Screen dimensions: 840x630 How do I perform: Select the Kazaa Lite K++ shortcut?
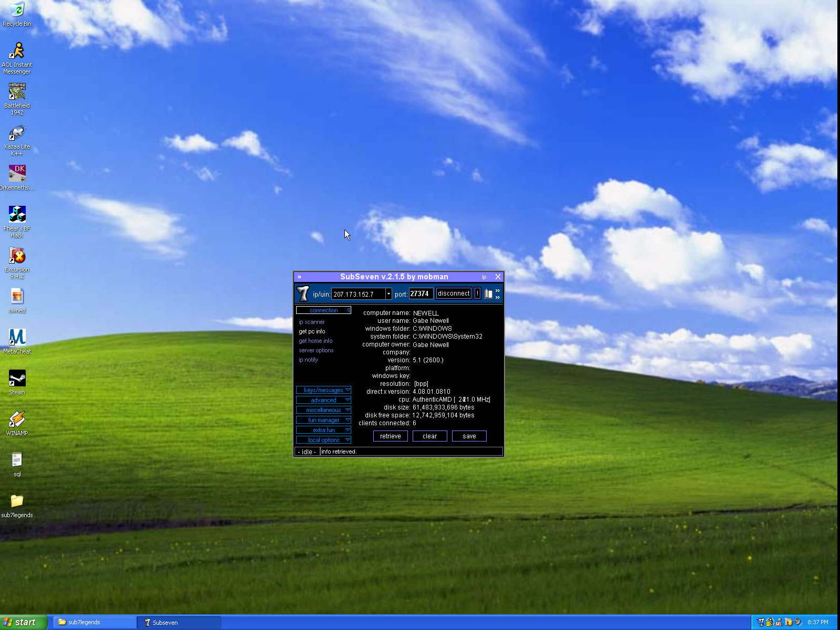coord(17,140)
